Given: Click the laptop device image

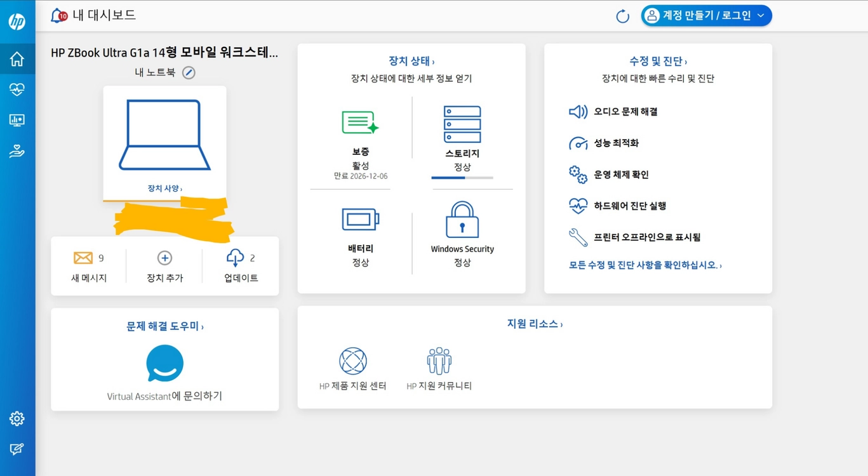Looking at the screenshot, I should coord(164,135).
